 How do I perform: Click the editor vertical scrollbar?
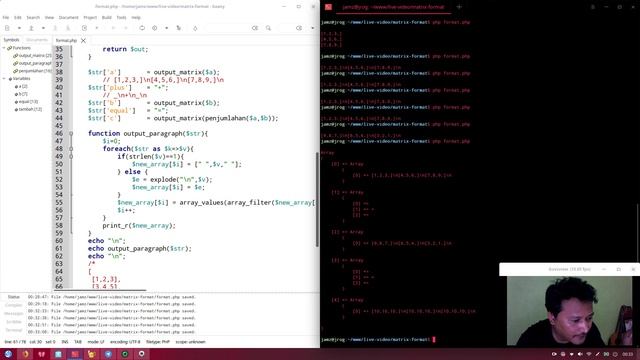point(317,199)
